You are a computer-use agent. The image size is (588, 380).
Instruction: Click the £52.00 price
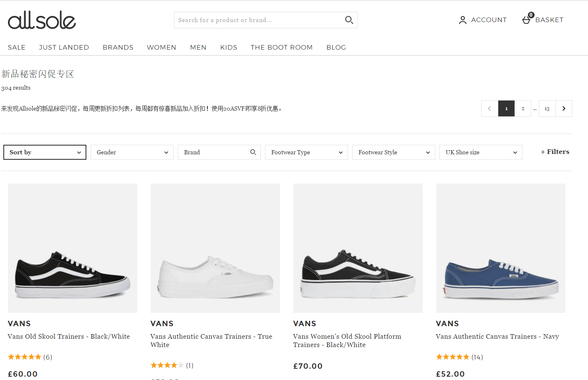450,374
